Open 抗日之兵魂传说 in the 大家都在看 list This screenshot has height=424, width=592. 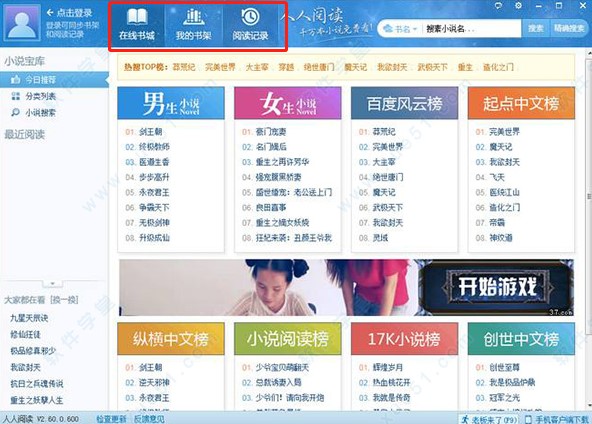(x=37, y=384)
